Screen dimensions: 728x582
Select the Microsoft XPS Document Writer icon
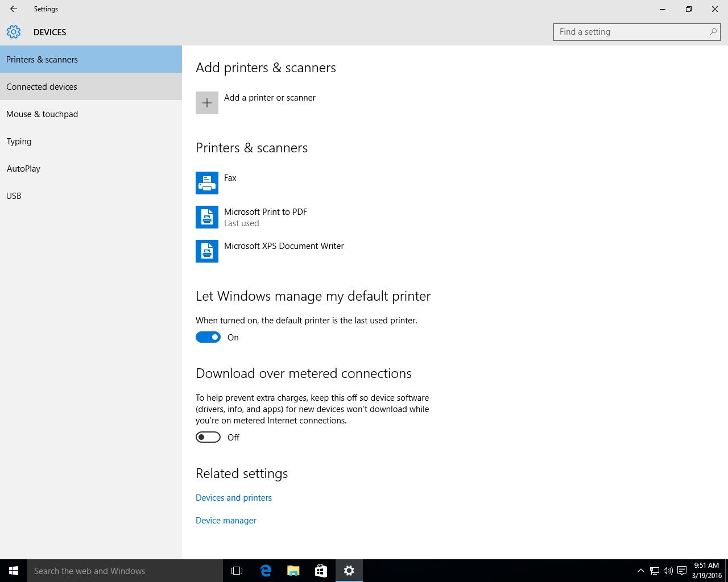(x=207, y=251)
